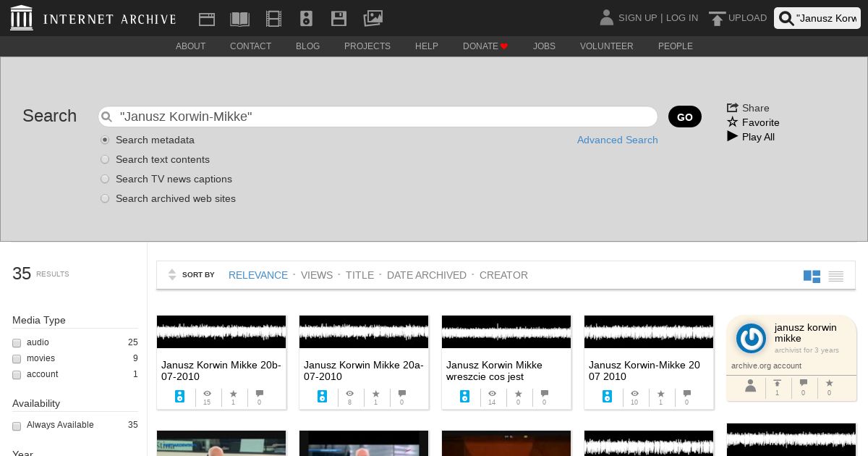Click the Favorite star icon
Image resolution: width=868 pixels, height=456 pixels.
732,122
